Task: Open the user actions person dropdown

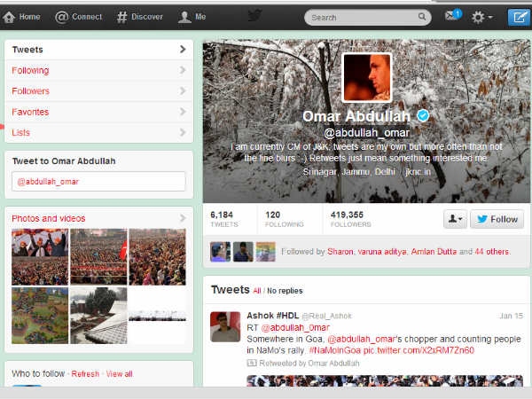Action: (456, 219)
